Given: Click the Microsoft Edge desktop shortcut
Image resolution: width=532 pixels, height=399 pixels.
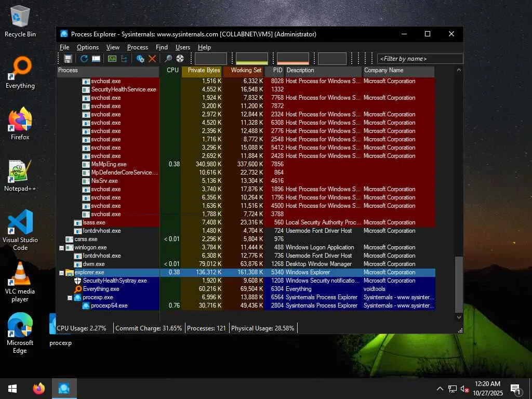Looking at the screenshot, I should pyautogui.click(x=20, y=333).
